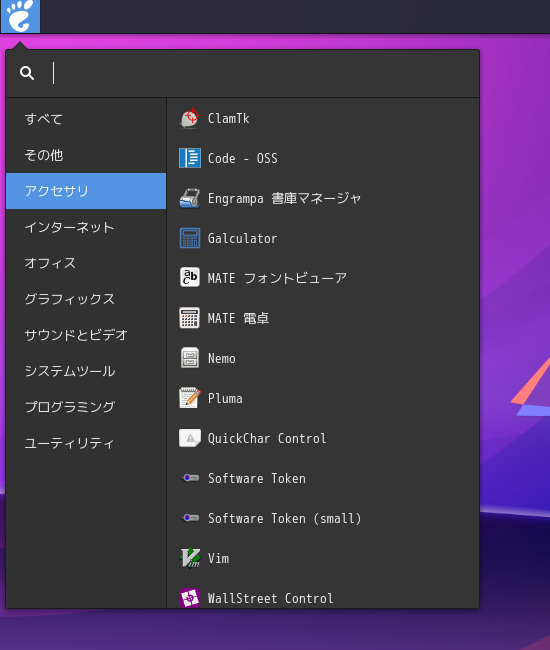Select the その他 category
Screen dimensions: 550x650
coord(86,155)
